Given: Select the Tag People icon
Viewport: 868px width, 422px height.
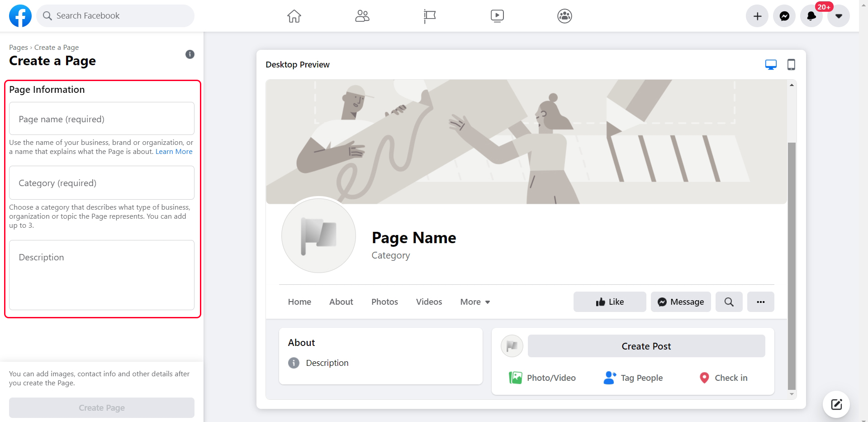Looking at the screenshot, I should pos(610,377).
